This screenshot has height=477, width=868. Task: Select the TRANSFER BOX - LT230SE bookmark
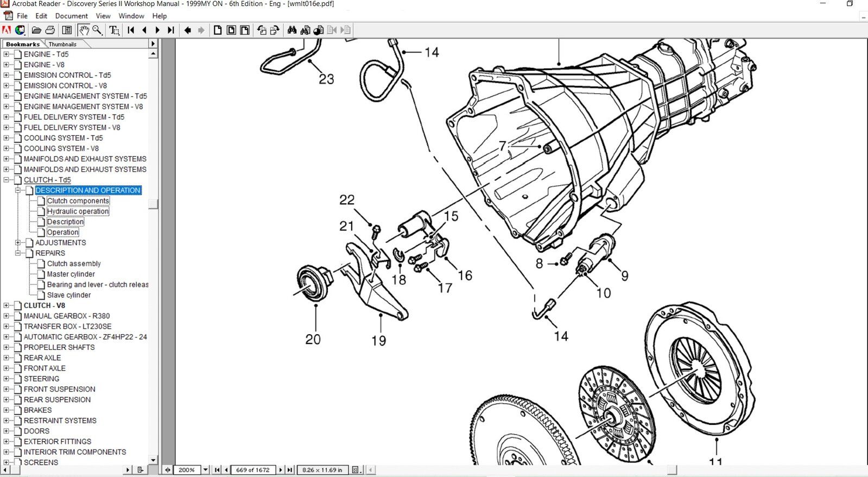pos(68,327)
